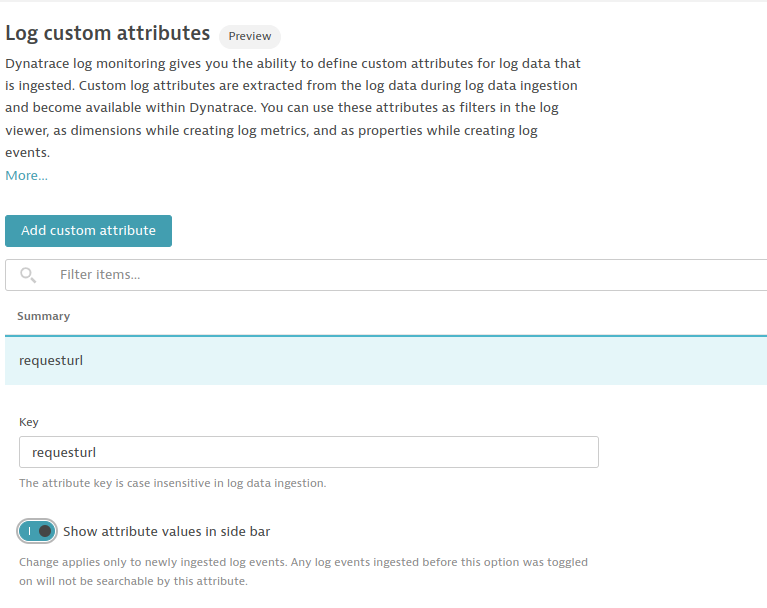Click the Summary column header

(x=44, y=316)
